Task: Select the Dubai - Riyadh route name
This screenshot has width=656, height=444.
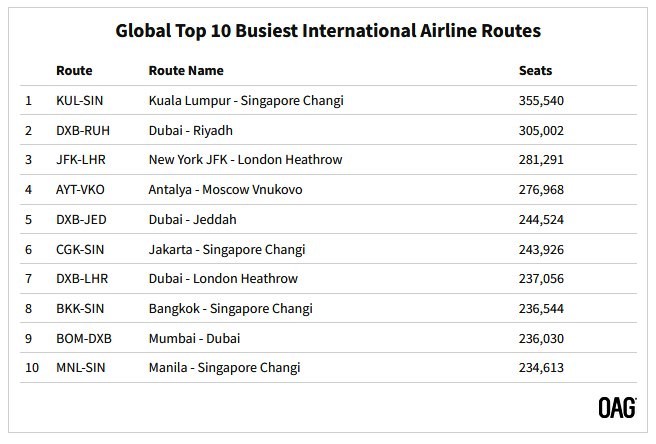Action: 190,131
